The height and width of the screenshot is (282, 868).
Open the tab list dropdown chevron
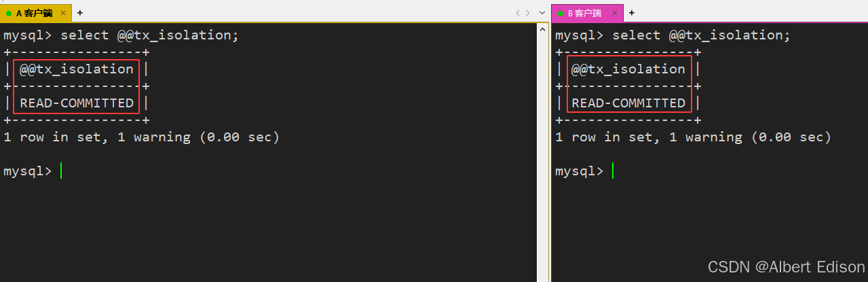click(x=542, y=13)
